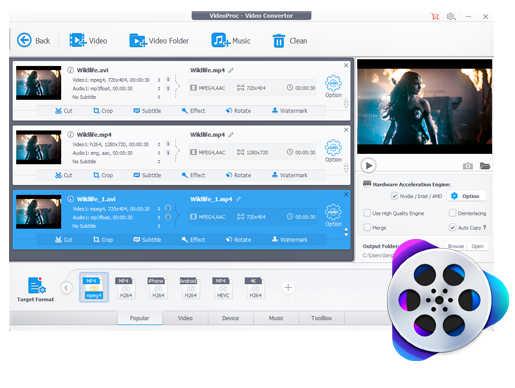Crop the Wildlife.avi video
This screenshot has height=388, width=515.
pos(103,111)
